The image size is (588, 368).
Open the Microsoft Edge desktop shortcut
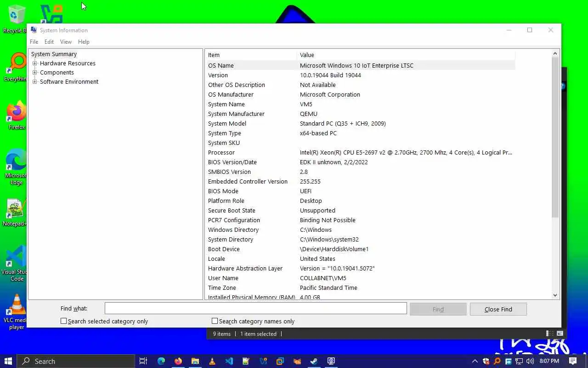[x=16, y=167]
